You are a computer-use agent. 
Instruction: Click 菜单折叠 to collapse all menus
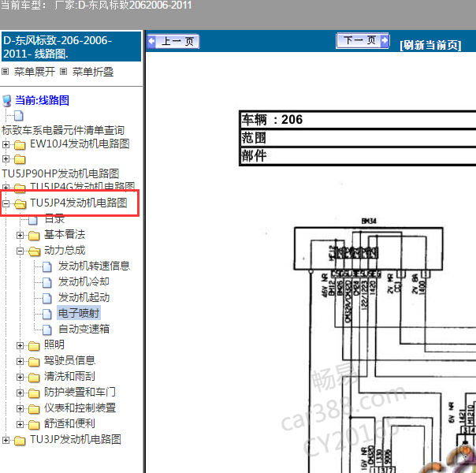click(92, 72)
